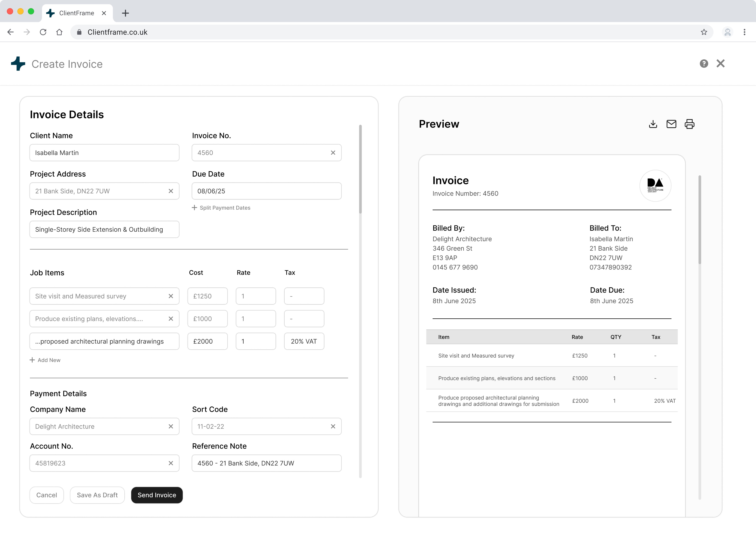Save the invoice as draft
This screenshot has height=538, width=756.
(x=97, y=495)
